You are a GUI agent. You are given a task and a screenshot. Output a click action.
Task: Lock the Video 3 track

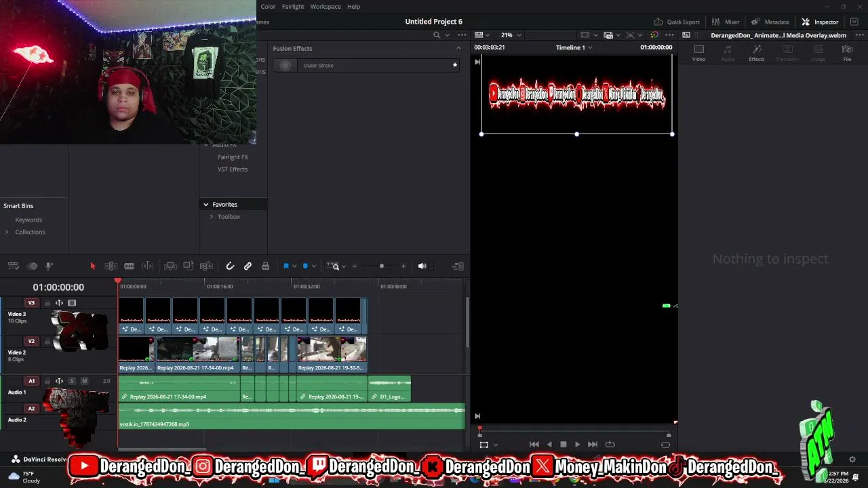coord(47,303)
